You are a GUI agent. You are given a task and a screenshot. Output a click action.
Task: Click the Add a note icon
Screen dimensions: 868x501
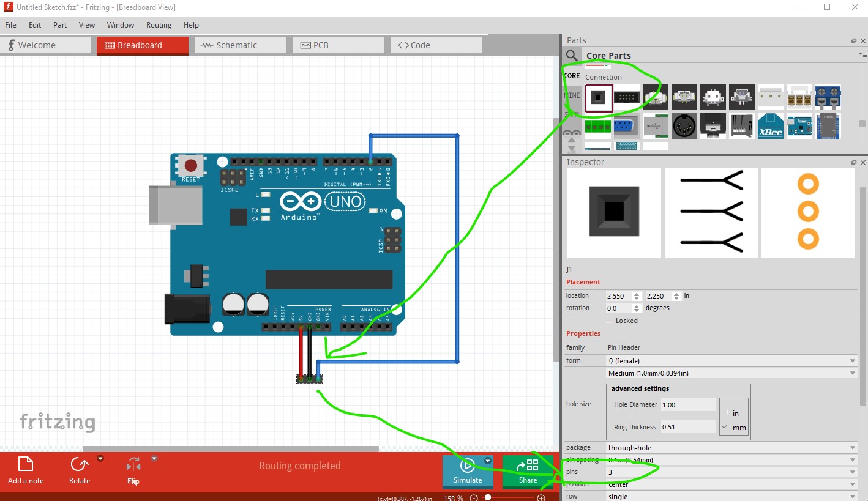pyautogui.click(x=26, y=465)
